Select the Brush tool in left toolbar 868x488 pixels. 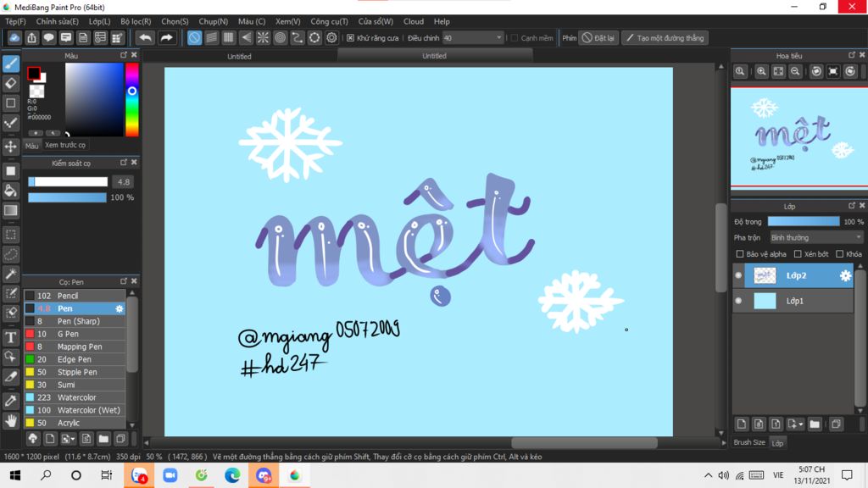point(10,64)
